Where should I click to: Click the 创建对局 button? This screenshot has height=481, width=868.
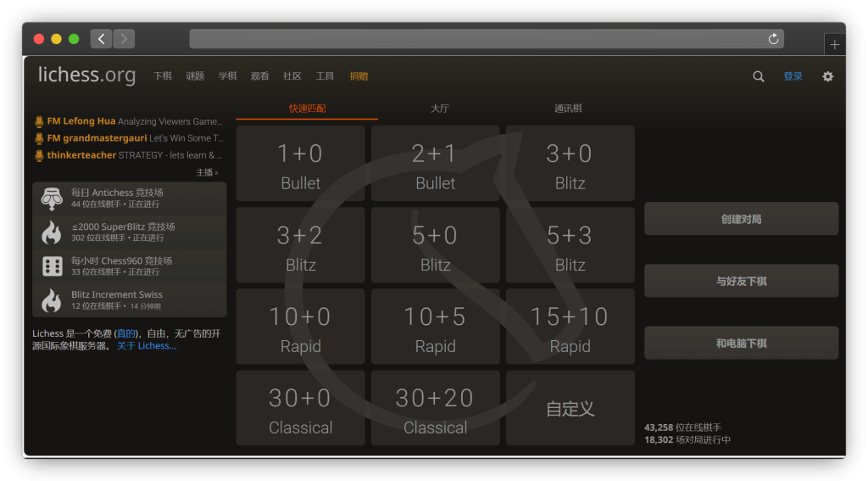click(741, 219)
